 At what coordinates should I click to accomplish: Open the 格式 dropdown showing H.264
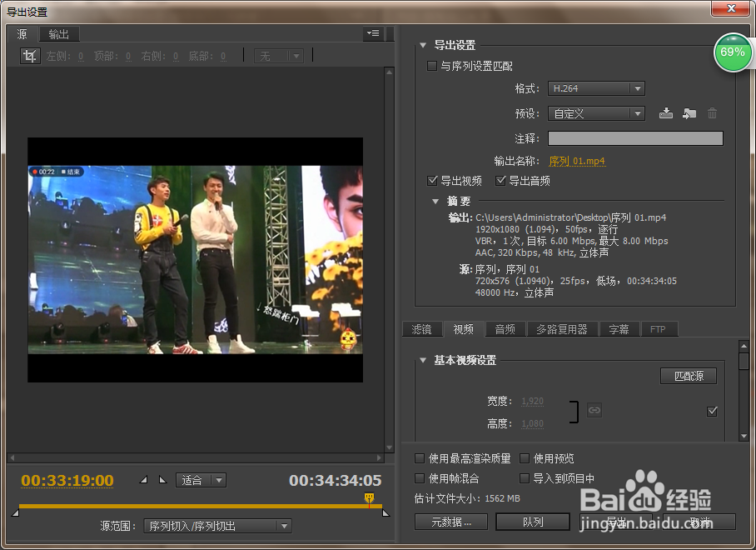pyautogui.click(x=596, y=88)
